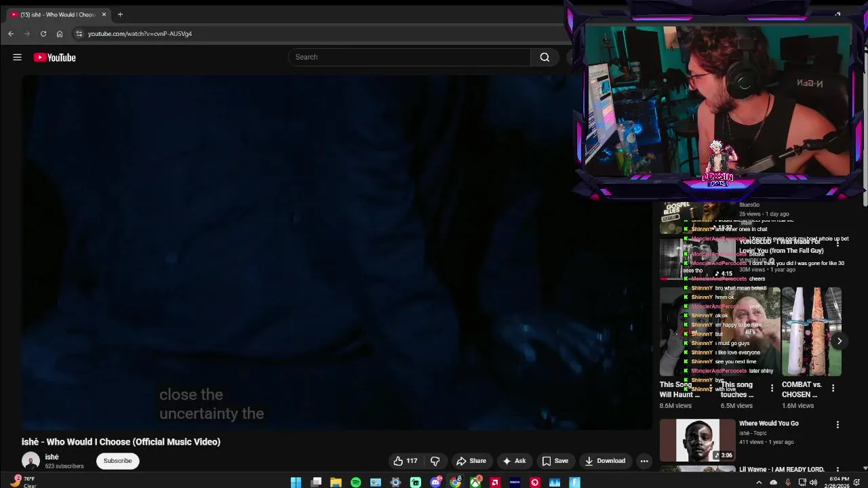Like the video with thumbs up 117
The image size is (868, 488).
[x=406, y=461]
